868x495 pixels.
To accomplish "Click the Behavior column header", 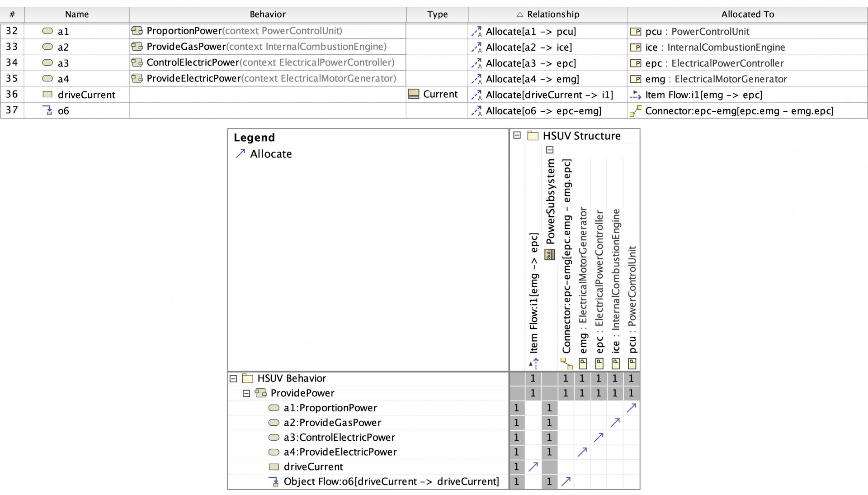I will (x=267, y=14).
